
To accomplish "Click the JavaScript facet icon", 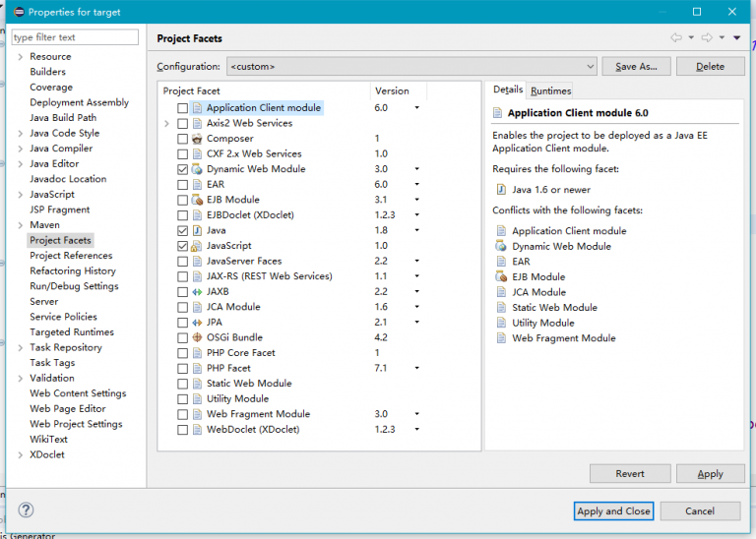I will pyautogui.click(x=197, y=246).
